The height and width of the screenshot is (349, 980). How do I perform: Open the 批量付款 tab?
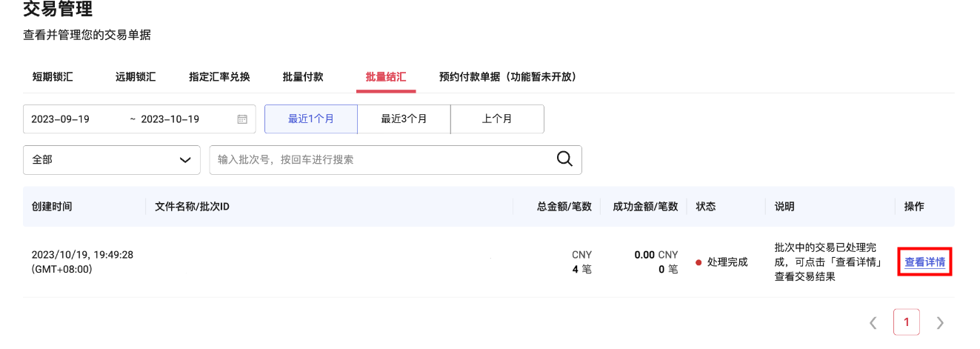pyautogui.click(x=303, y=77)
